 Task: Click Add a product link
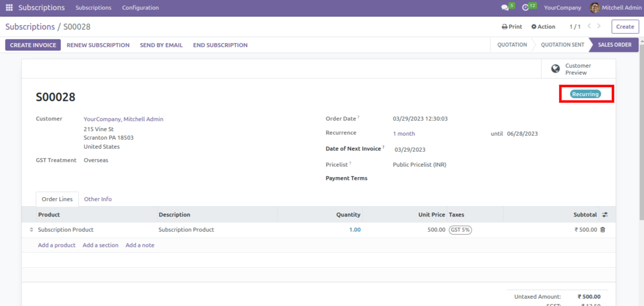(57, 245)
